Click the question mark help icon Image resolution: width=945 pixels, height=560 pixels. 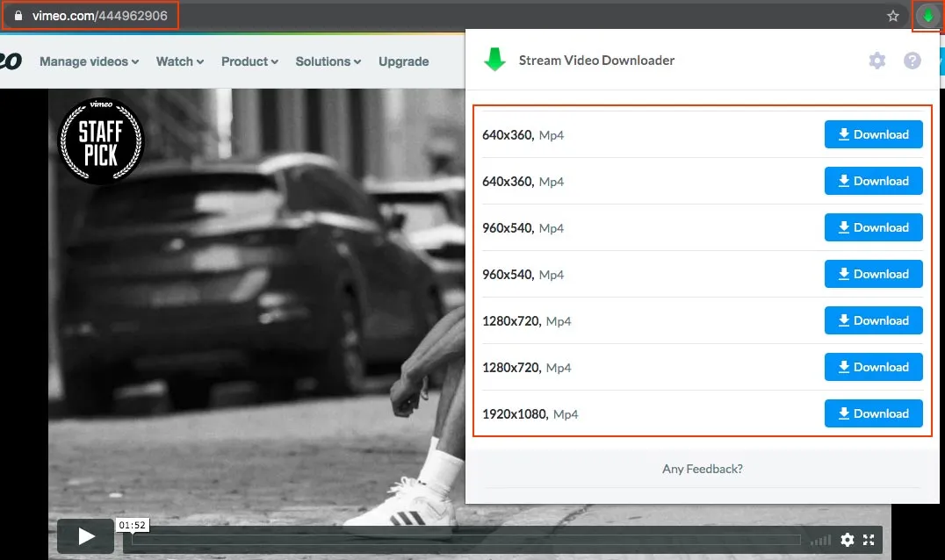tap(912, 61)
